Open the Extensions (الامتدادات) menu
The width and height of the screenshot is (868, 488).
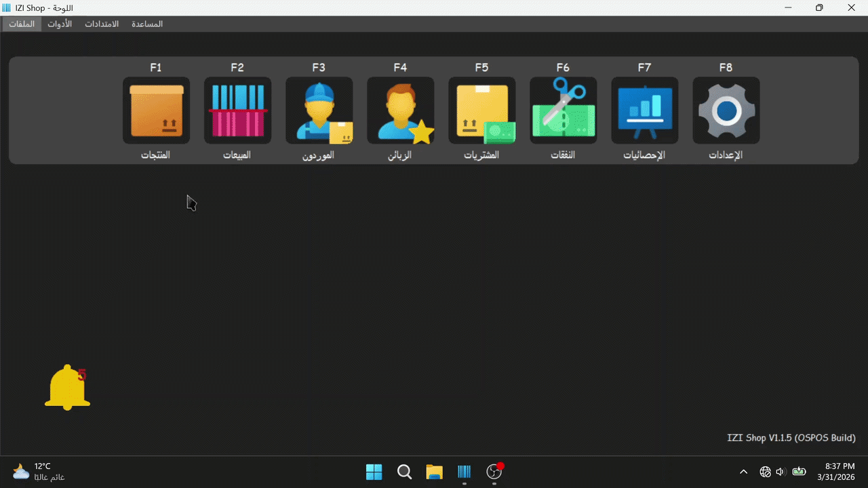point(102,24)
